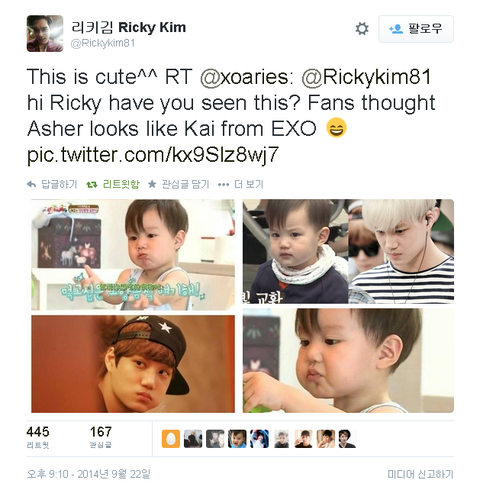Image resolution: width=480 pixels, height=493 pixels.
Task: Open the @xoaries mention link
Action: [247, 77]
